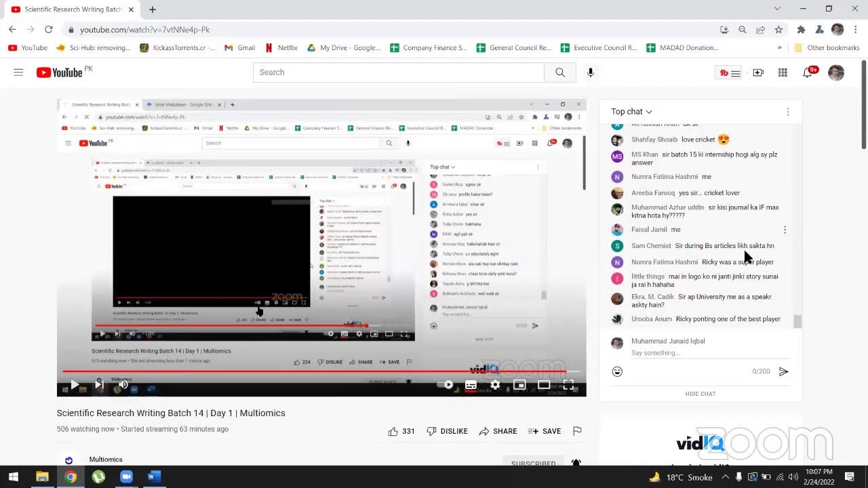Click HIDE CHAT

coord(701,394)
